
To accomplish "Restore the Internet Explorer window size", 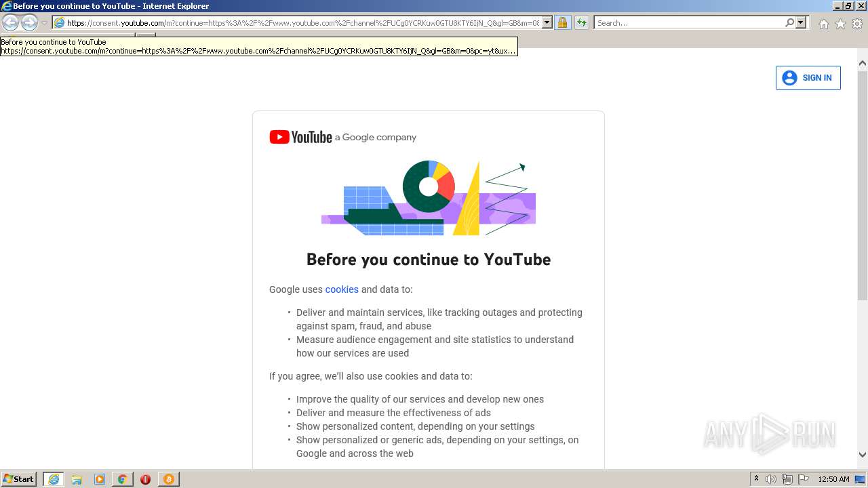I will pos(848,6).
